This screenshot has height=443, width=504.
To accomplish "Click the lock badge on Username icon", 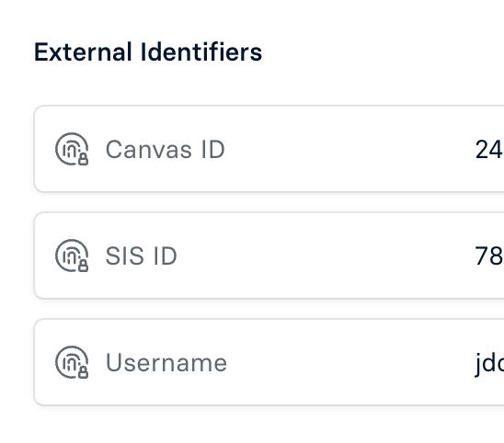I will [x=84, y=372].
